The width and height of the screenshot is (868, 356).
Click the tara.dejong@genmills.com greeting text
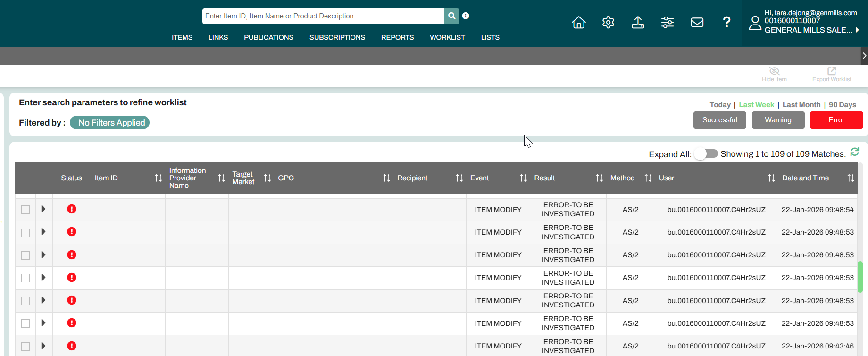(x=811, y=13)
